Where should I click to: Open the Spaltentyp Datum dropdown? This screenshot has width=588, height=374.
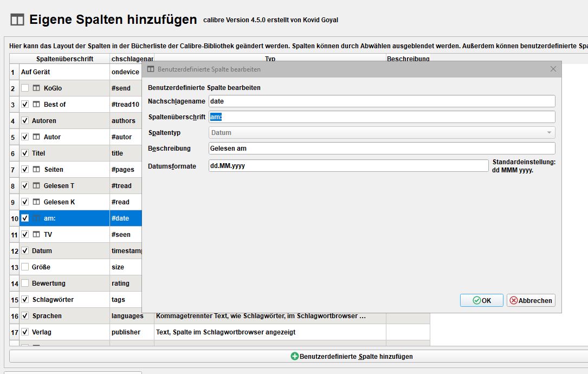point(382,132)
